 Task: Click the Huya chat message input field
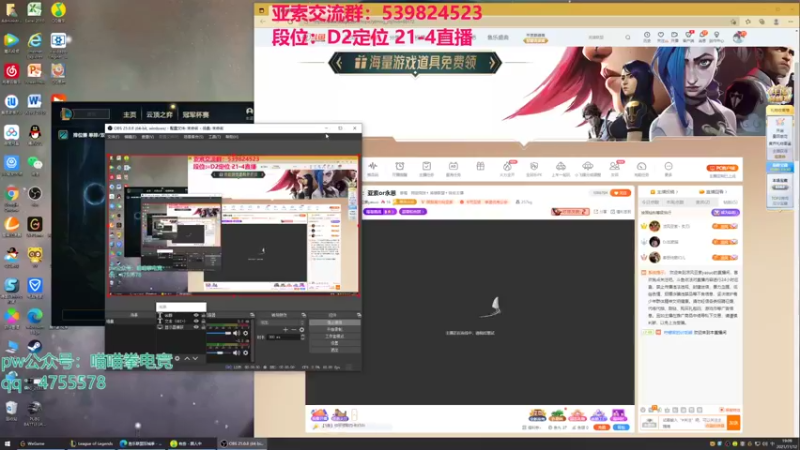(x=693, y=422)
